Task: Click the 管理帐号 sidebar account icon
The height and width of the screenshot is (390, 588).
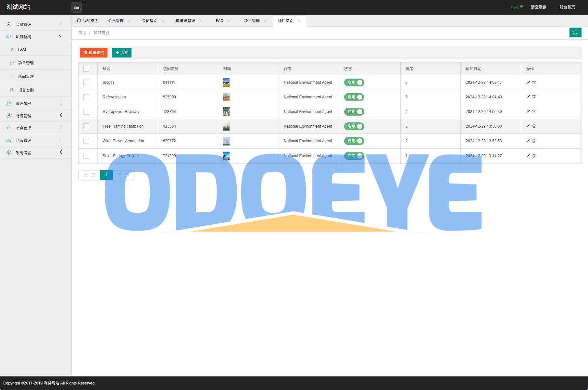Action: click(x=9, y=103)
